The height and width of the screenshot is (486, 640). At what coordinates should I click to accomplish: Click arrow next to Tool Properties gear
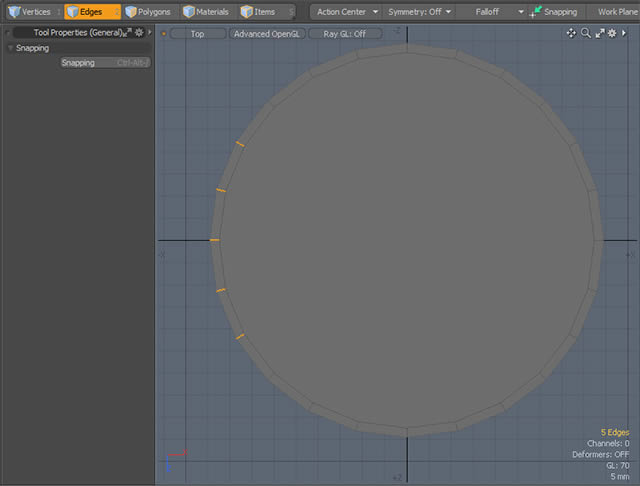150,32
